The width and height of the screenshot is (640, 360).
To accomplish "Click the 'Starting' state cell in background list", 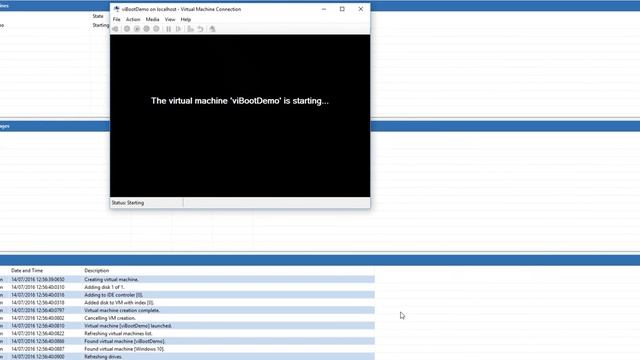I will point(101,25).
